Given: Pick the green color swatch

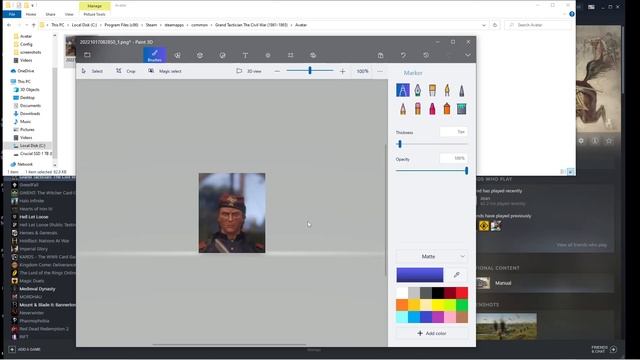Looking at the screenshot, I should [462, 305].
